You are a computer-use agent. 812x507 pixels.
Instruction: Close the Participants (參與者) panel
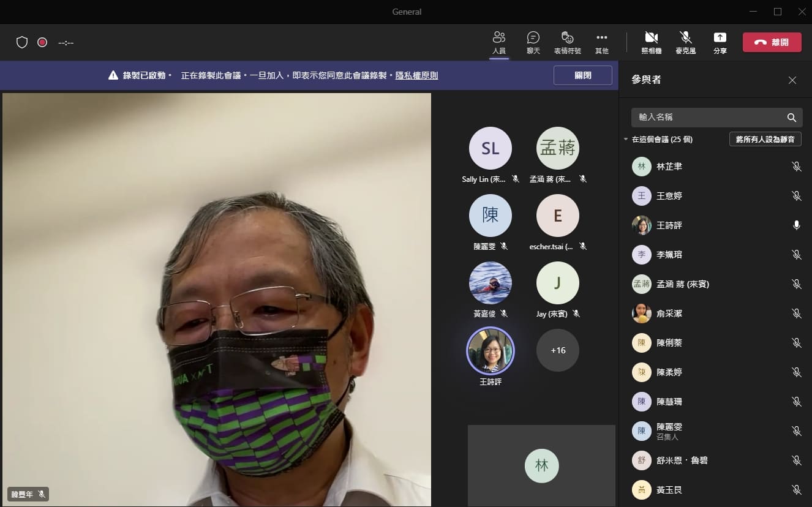point(792,80)
